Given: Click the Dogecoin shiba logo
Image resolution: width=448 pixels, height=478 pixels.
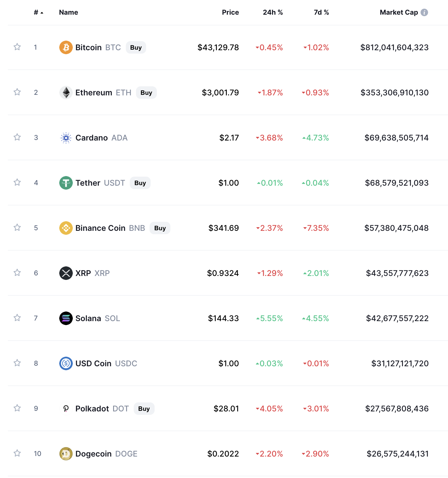Looking at the screenshot, I should tap(66, 454).
